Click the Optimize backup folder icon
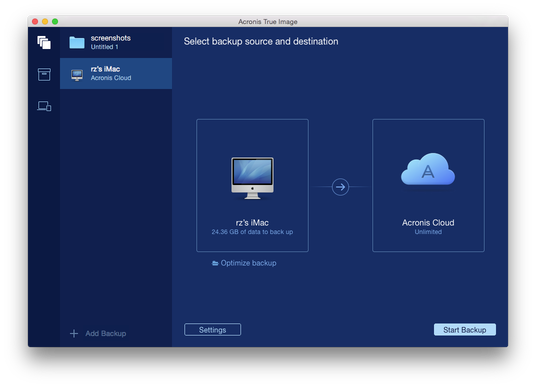Screen dimensions: 536x387 pos(215,263)
